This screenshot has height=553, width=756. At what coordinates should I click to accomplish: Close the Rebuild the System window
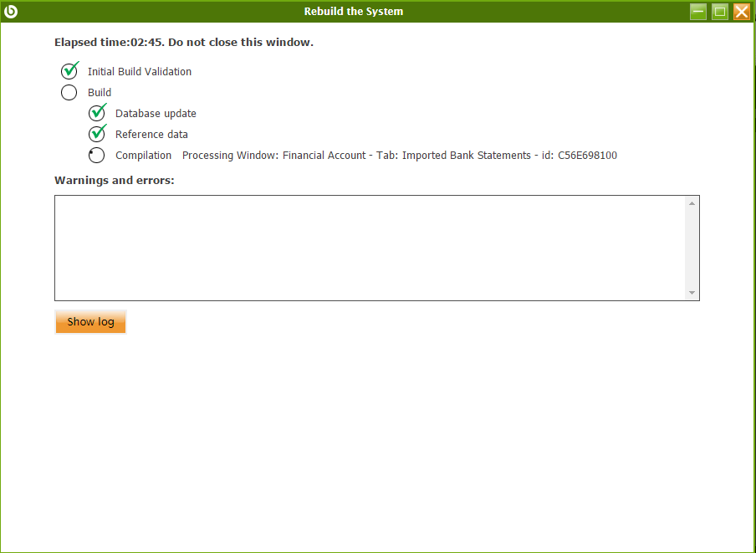coord(742,12)
